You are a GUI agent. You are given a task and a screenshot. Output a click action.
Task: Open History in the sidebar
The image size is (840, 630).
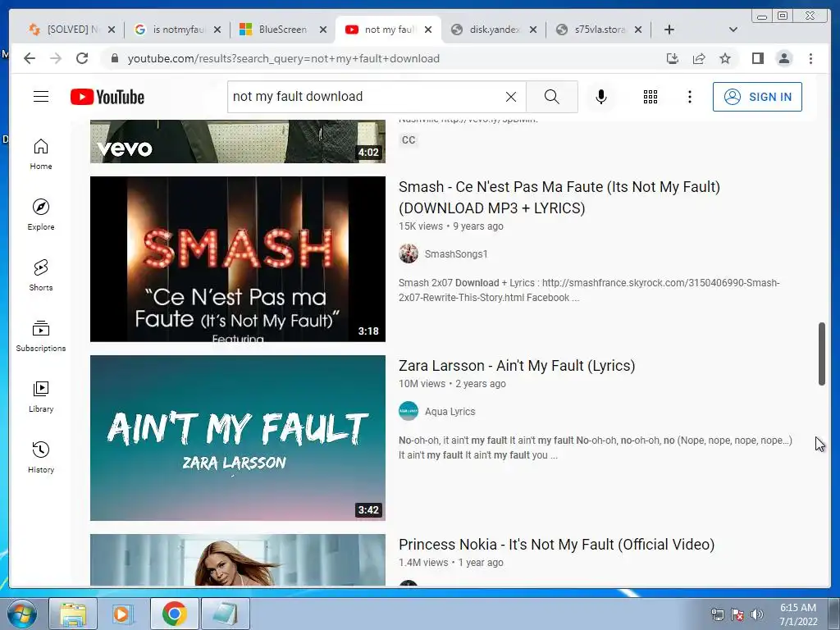tap(41, 457)
